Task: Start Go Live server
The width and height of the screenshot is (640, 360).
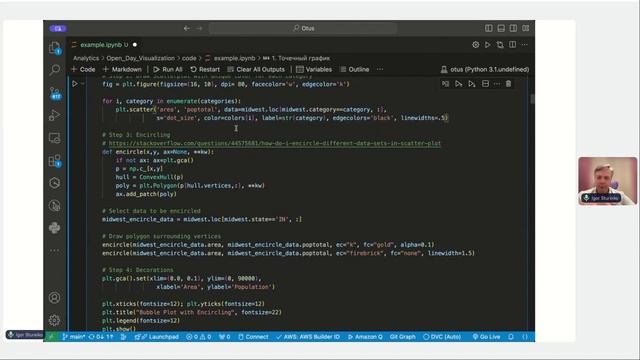Action: [x=486, y=337]
